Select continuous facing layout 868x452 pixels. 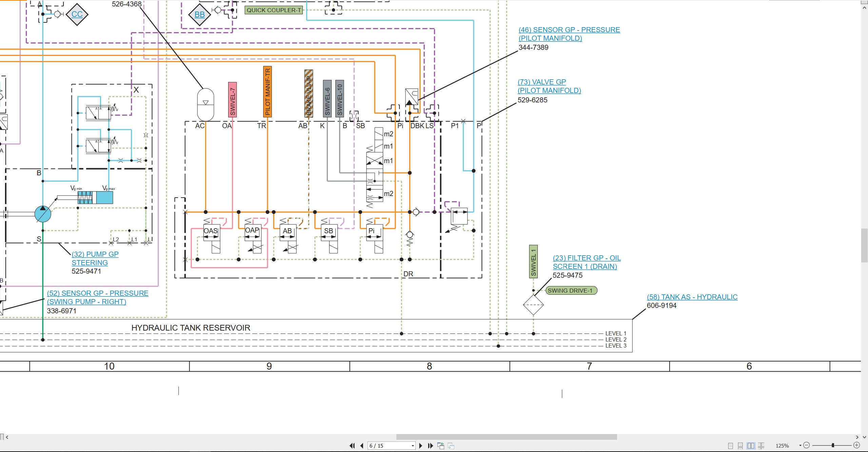(761, 446)
